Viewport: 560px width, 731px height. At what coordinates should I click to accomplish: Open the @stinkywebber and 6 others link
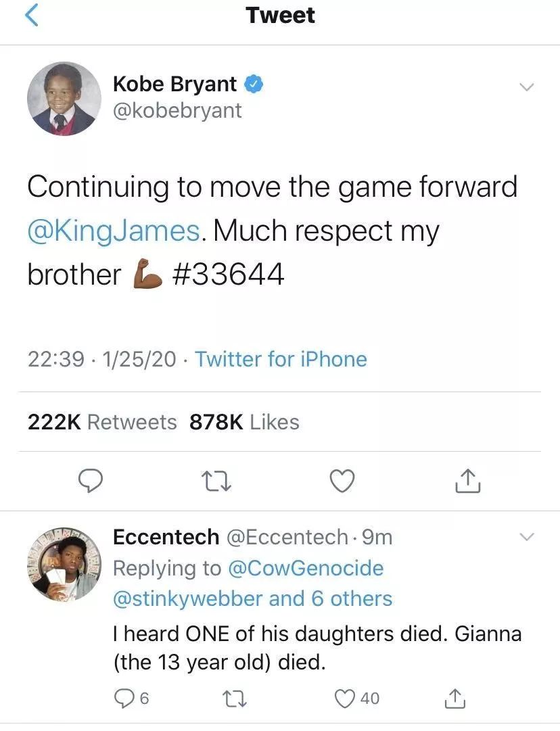click(x=252, y=598)
